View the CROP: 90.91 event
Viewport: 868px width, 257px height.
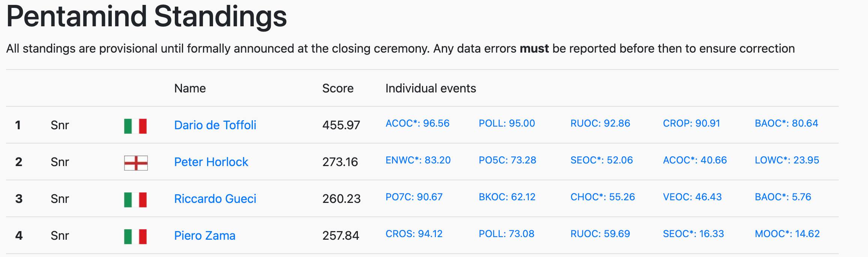[x=691, y=123]
